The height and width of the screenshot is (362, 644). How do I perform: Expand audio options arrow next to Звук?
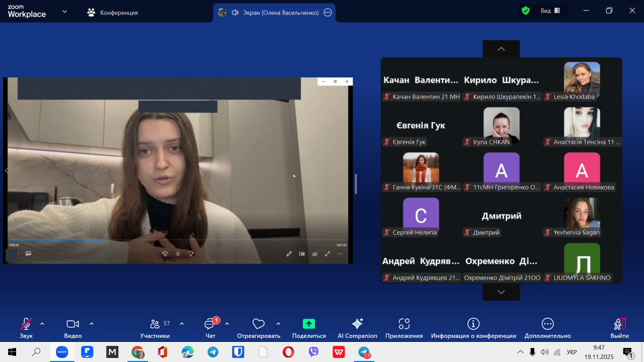pos(42,324)
